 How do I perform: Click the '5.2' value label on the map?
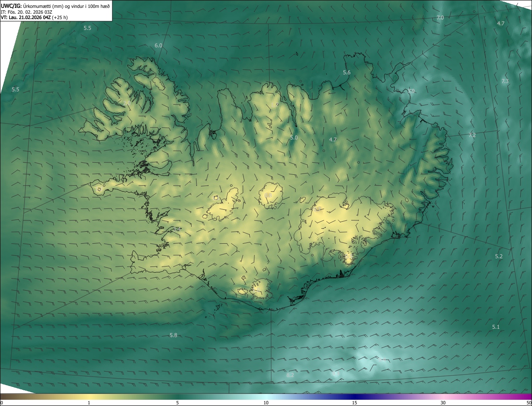coord(499,257)
